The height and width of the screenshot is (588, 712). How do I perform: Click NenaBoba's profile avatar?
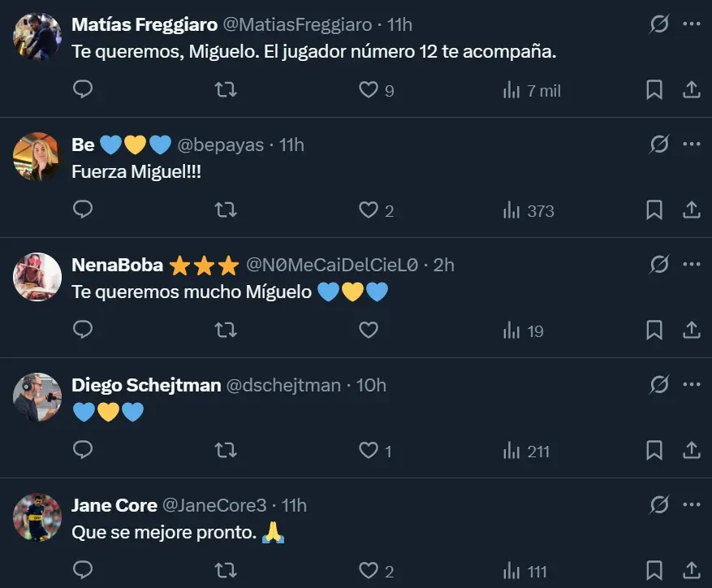37,277
